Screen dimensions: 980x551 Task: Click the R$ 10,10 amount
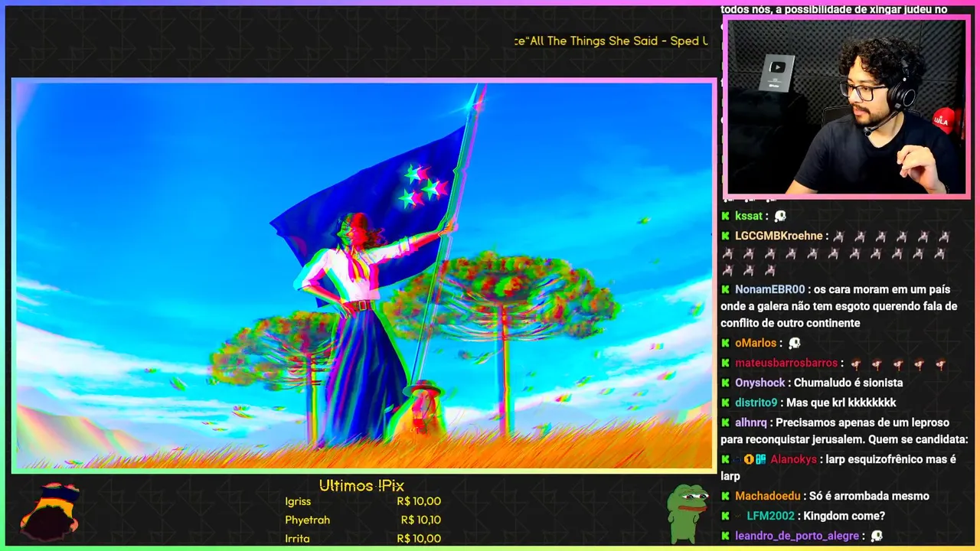[x=420, y=520]
